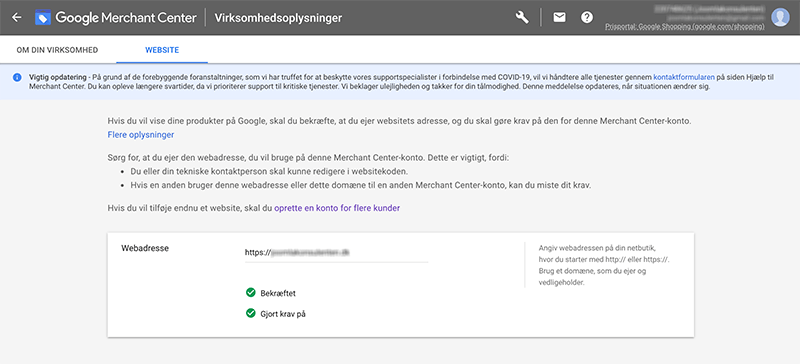Click the Vigtig opdatering heading
Screen dimensions: 800x364
[x=58, y=77]
